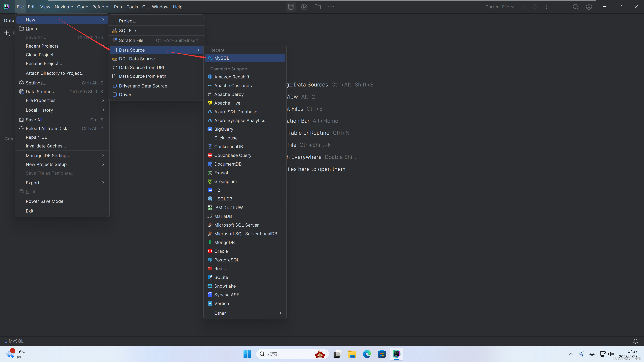644x362 pixels.
Task: Choose MariaDB data source
Action: (245, 216)
